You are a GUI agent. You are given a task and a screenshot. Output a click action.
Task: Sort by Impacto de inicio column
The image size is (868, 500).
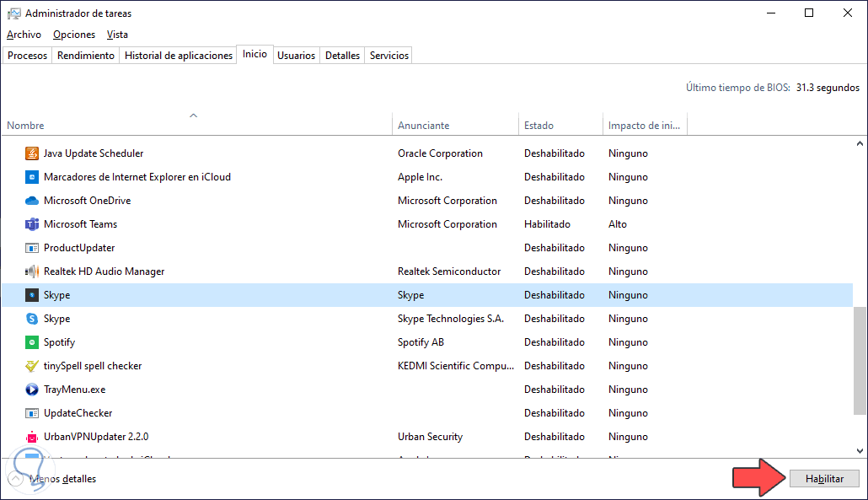[644, 126]
